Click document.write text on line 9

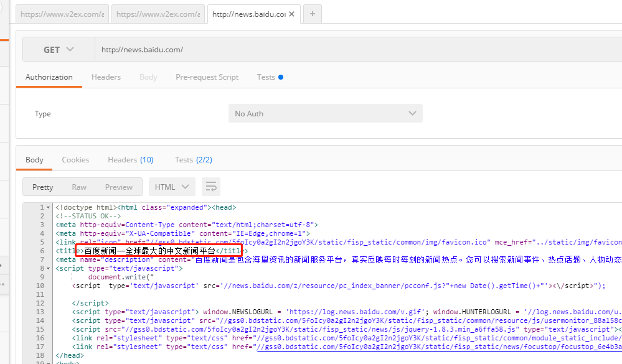coord(121,277)
